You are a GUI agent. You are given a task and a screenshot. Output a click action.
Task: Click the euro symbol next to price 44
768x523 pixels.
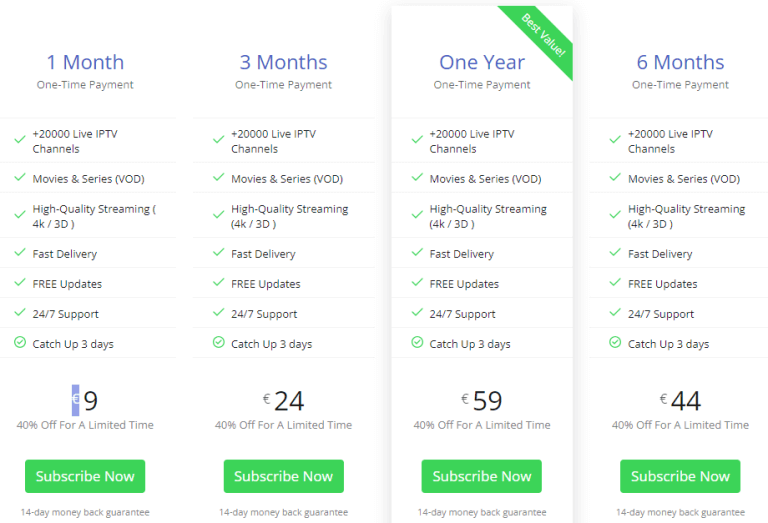tap(663, 399)
